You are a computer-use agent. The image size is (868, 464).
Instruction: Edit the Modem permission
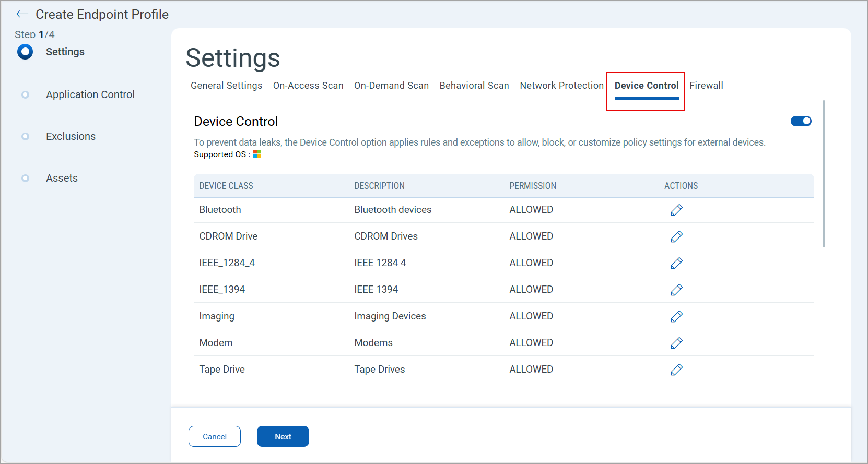[676, 343]
